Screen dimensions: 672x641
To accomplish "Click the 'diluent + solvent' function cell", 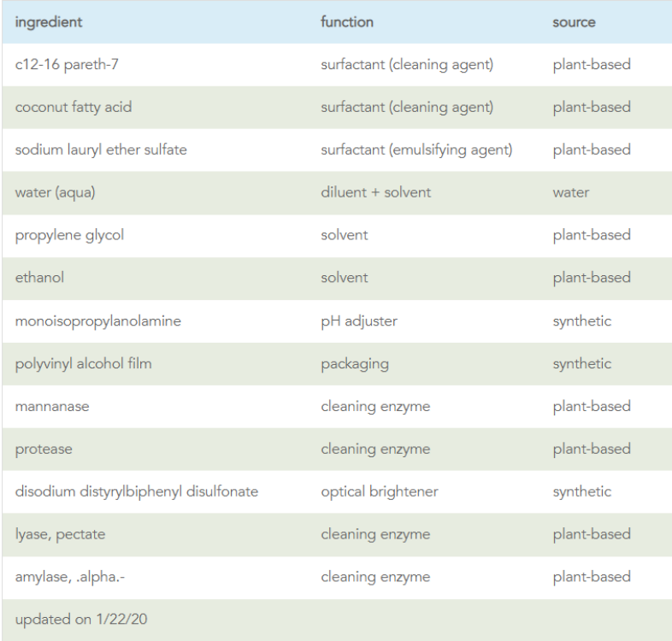I will click(376, 192).
